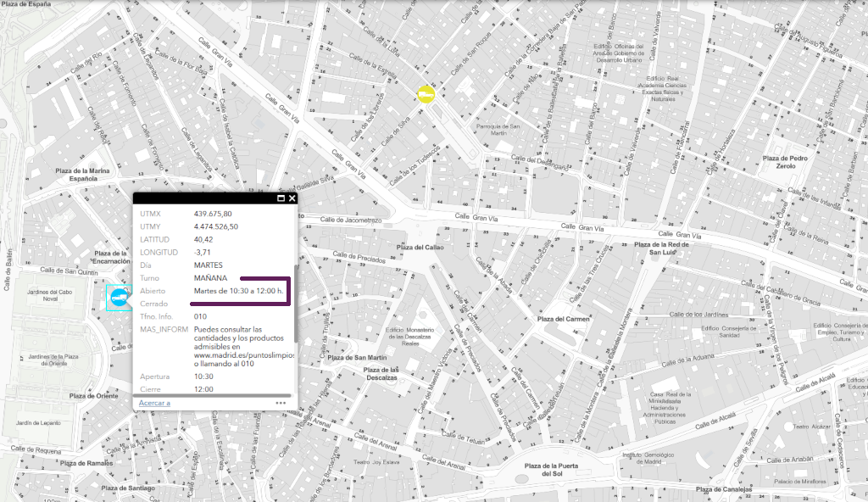The width and height of the screenshot is (868, 502).
Task: Click the 'Plaza de Pedro Zerolo' label
Action: (x=789, y=161)
